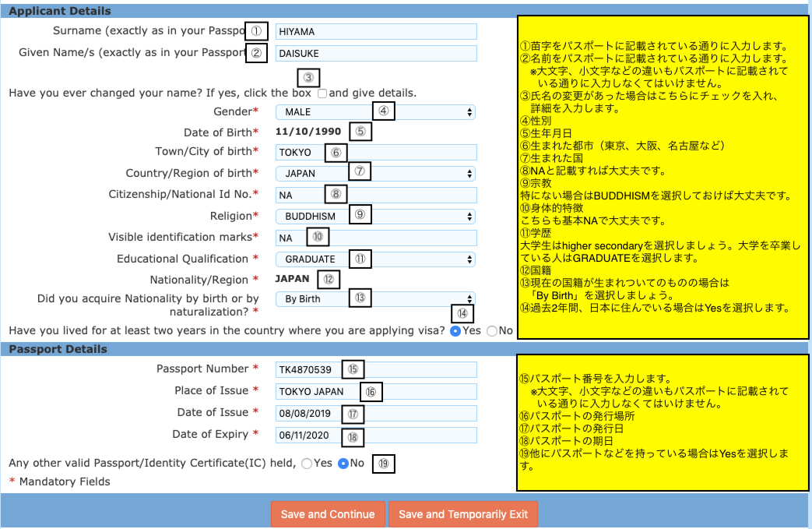The height and width of the screenshot is (529, 812).
Task: Select Yes for lived two years
Action: [x=455, y=331]
